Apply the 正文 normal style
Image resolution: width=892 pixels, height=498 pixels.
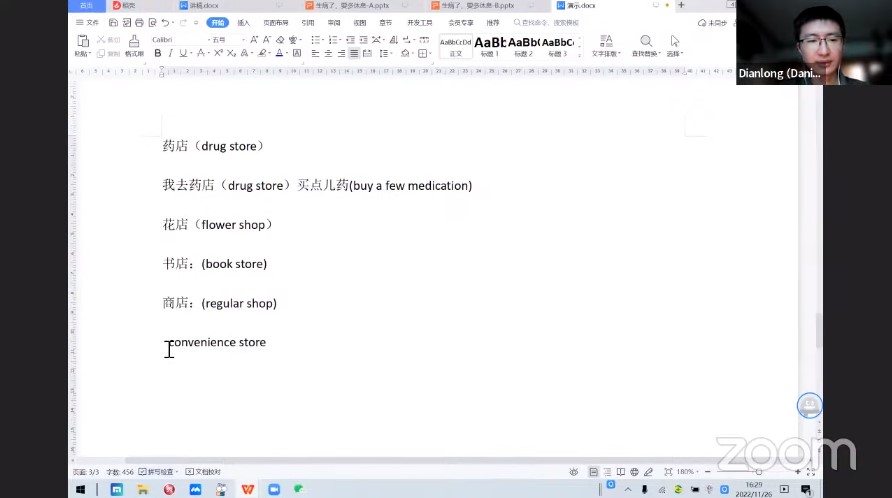456,46
